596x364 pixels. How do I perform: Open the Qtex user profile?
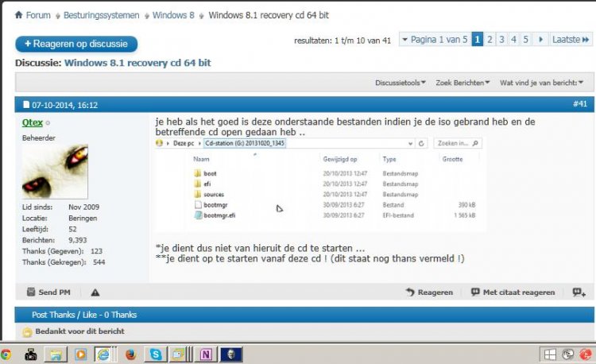point(33,122)
